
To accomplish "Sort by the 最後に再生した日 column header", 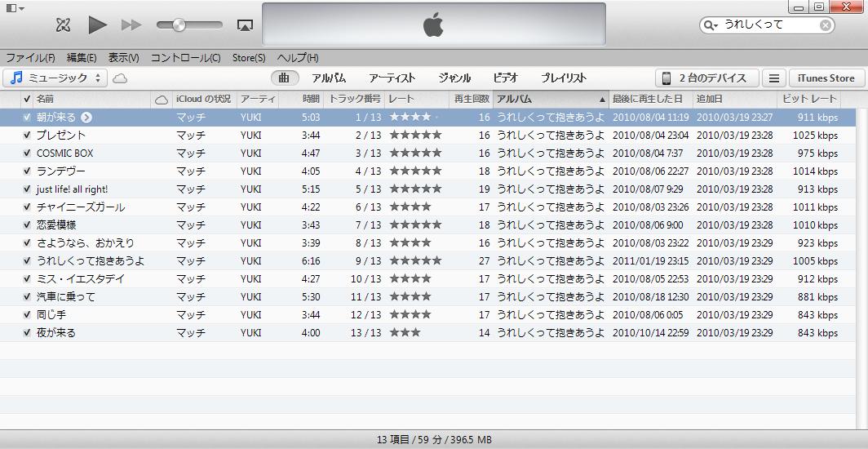I will pos(650,99).
